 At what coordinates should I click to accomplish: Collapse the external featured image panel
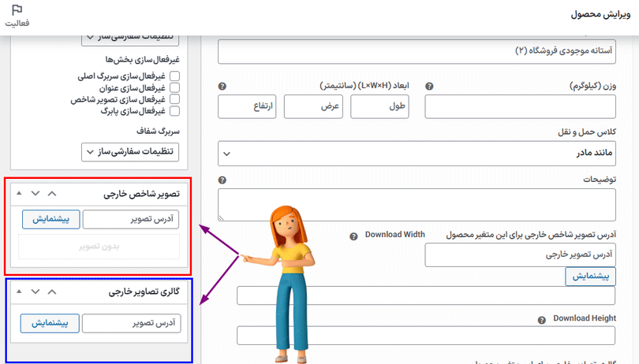click(19, 193)
